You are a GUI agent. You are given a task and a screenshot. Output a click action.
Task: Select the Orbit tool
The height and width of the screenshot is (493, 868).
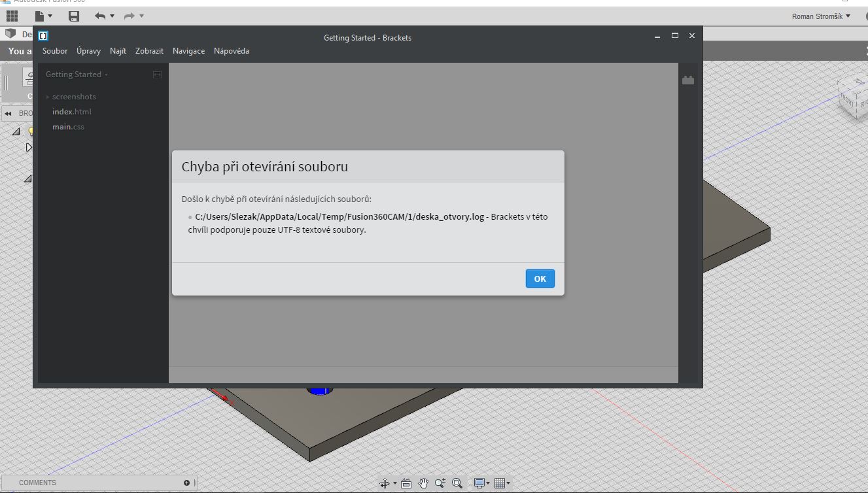click(x=385, y=483)
